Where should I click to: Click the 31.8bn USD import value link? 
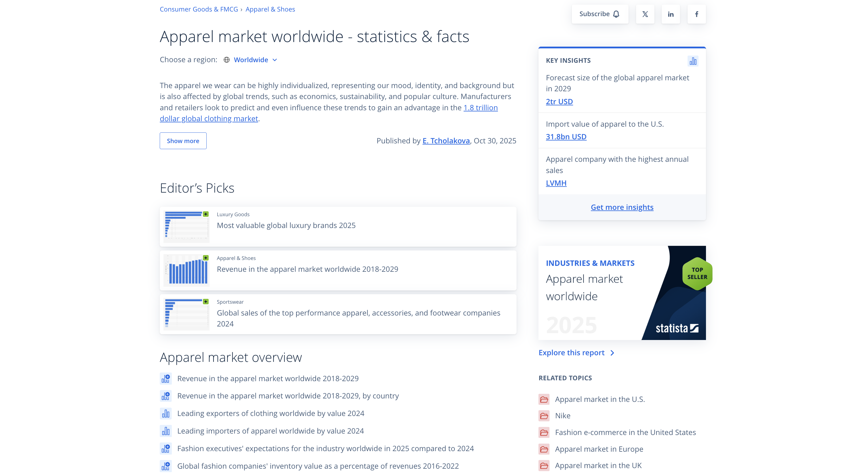566,136
